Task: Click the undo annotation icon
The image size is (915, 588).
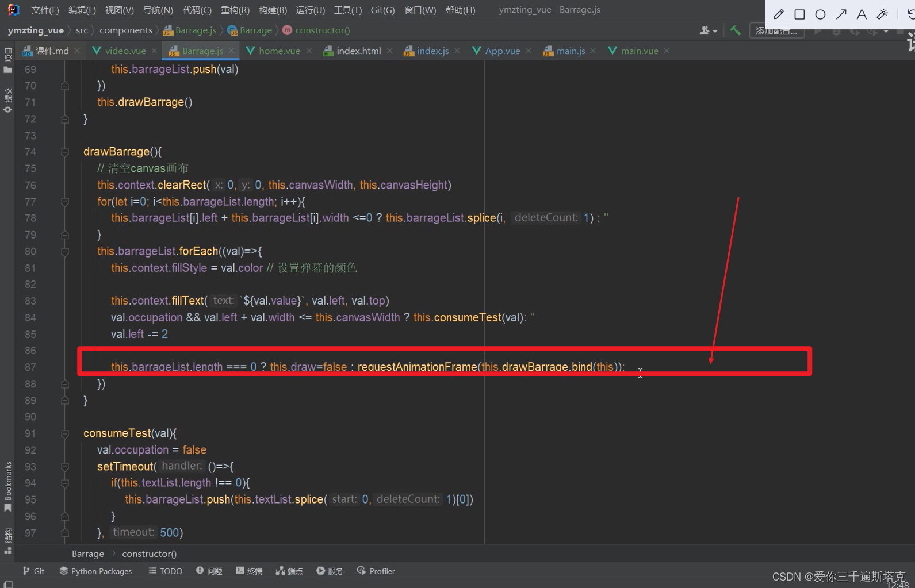Action: (911, 14)
